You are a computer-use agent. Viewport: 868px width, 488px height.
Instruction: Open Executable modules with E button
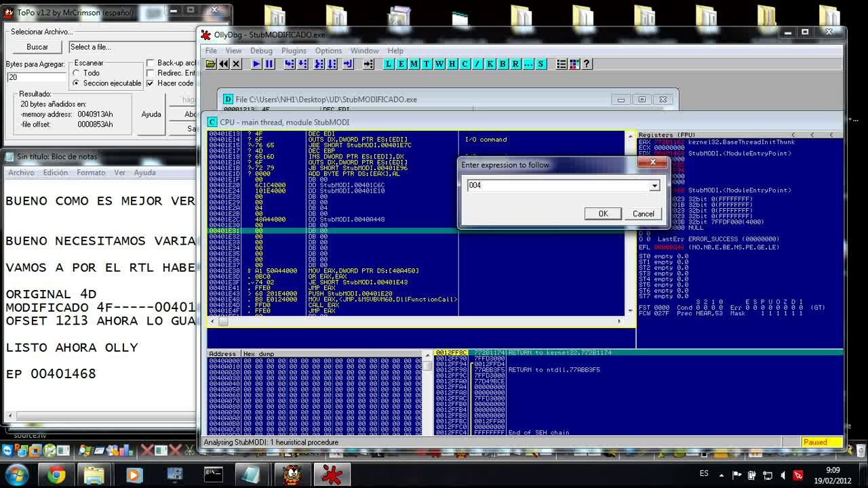[x=401, y=64]
